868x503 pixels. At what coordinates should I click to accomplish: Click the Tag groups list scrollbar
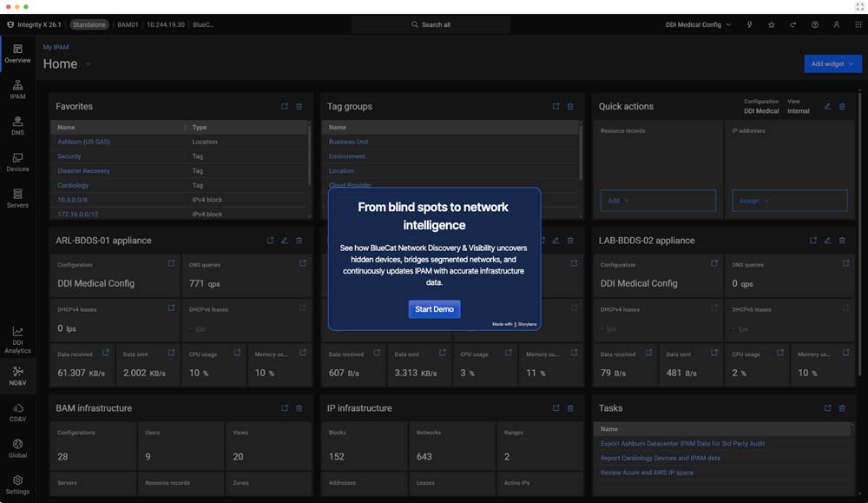point(580,151)
